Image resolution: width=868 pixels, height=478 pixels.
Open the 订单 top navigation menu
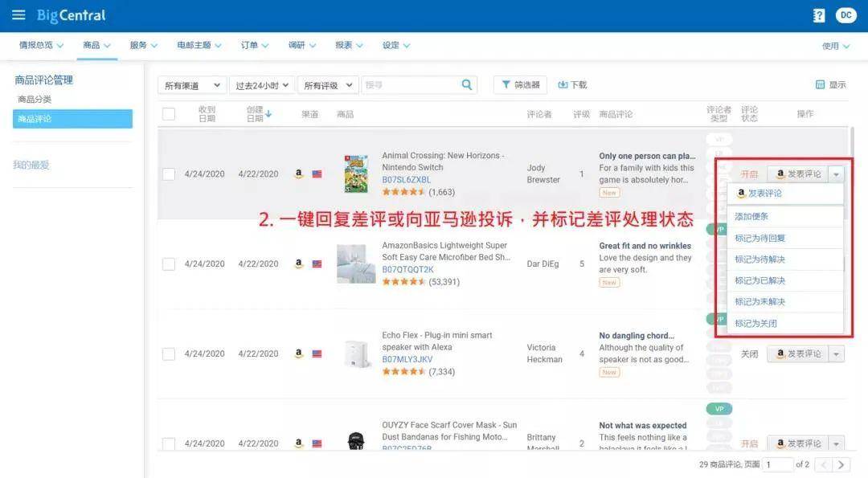point(254,46)
